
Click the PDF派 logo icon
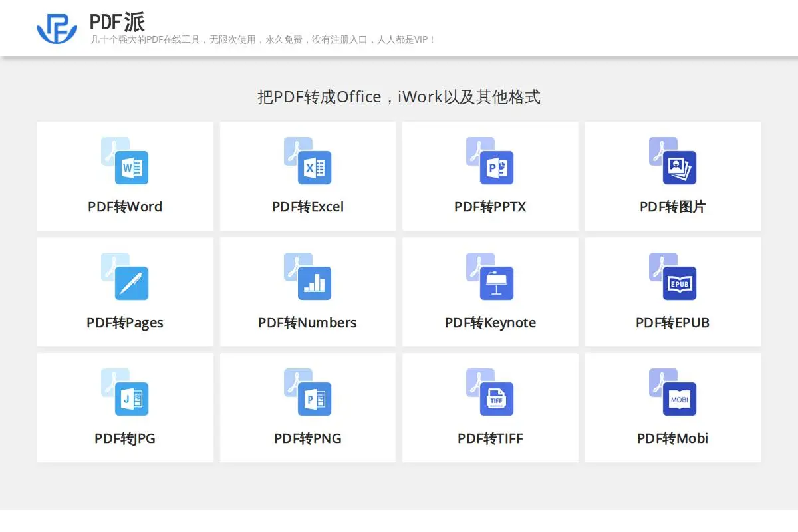coord(57,28)
